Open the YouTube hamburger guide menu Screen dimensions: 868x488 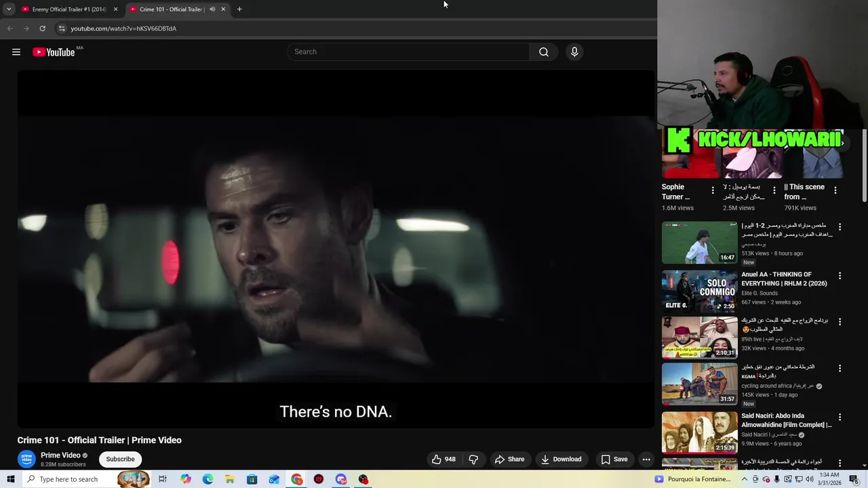coord(16,52)
